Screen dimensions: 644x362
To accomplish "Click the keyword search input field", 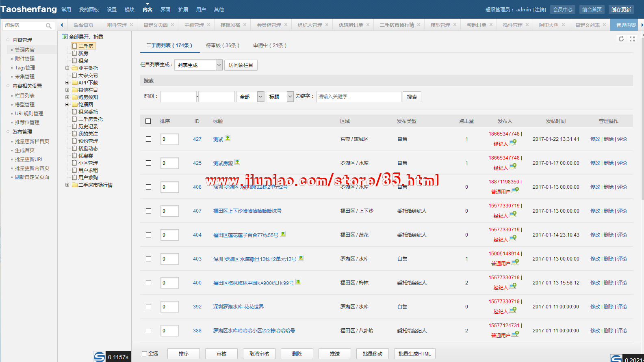I will pyautogui.click(x=358, y=97).
